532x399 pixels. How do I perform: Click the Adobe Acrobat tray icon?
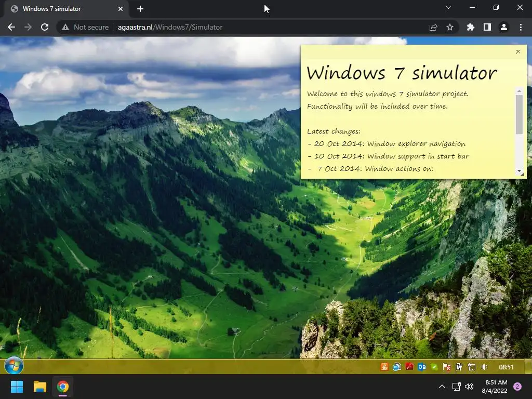(409, 367)
